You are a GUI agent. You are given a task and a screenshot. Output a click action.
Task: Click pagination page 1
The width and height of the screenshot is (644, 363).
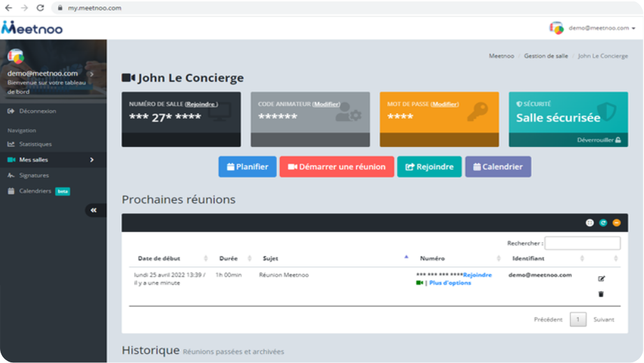pyautogui.click(x=578, y=320)
